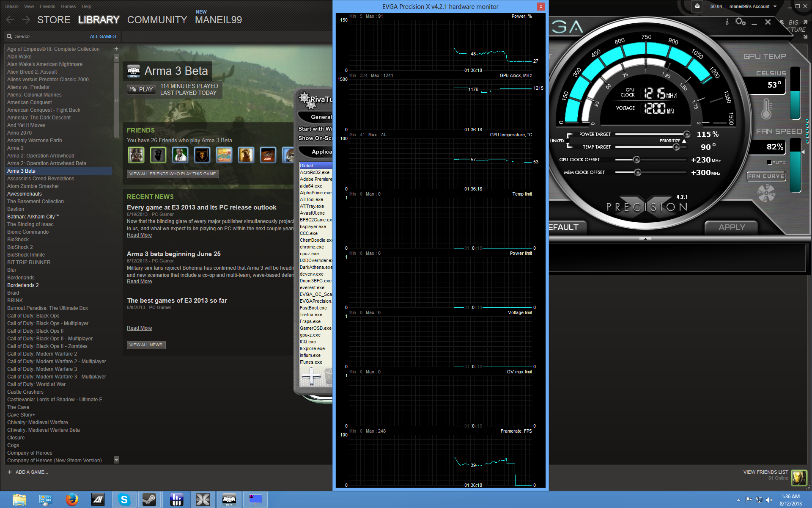
Task: Switch to Precision X in the taskbar
Action: pos(203,500)
